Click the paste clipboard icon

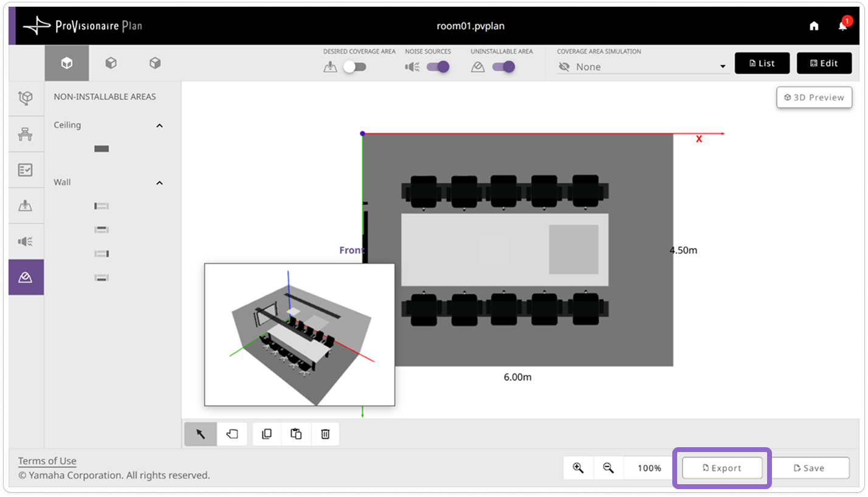296,434
